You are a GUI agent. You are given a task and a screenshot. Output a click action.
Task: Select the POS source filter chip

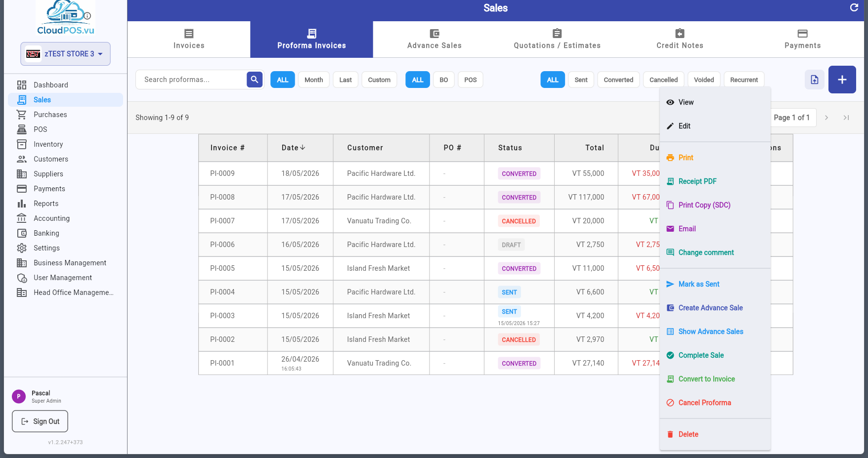[470, 80]
